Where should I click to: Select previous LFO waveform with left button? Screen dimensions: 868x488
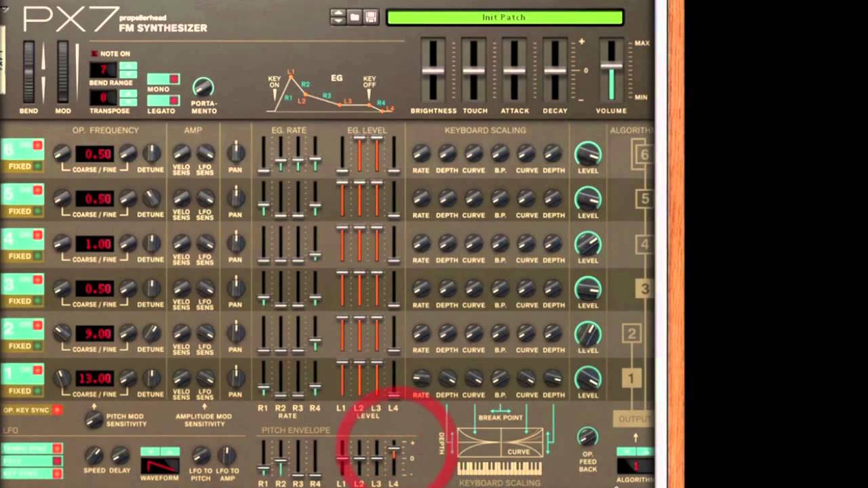[150, 451]
